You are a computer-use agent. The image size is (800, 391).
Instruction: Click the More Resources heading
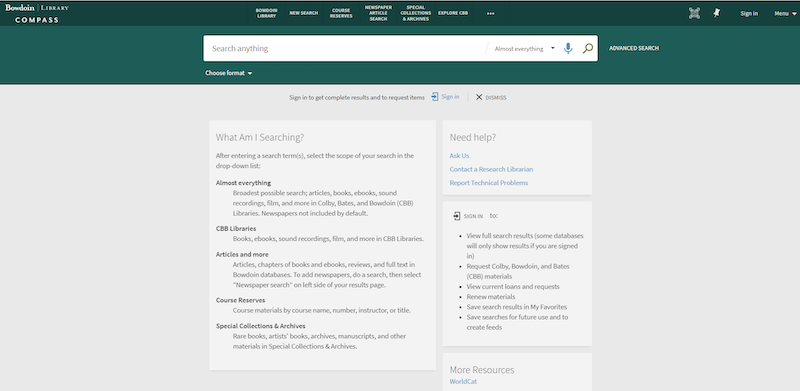pyautogui.click(x=482, y=370)
